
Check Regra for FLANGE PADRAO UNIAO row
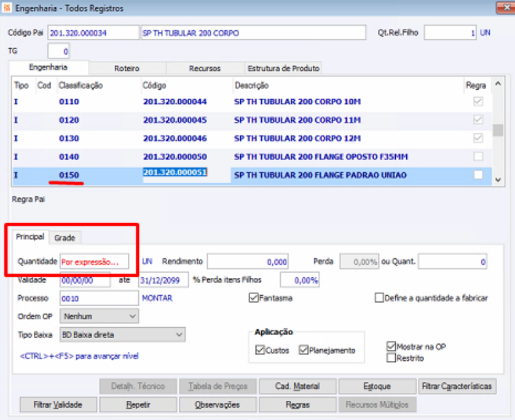(478, 175)
